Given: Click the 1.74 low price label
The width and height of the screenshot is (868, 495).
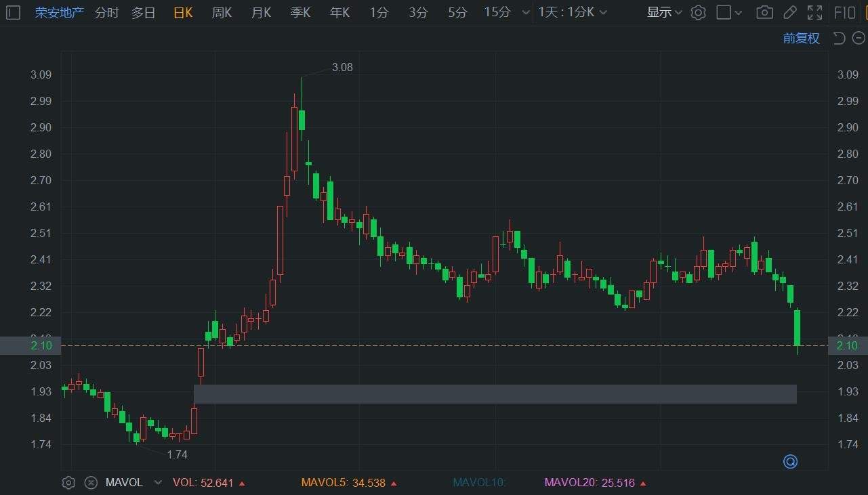Looking at the screenshot, I should pos(177,455).
